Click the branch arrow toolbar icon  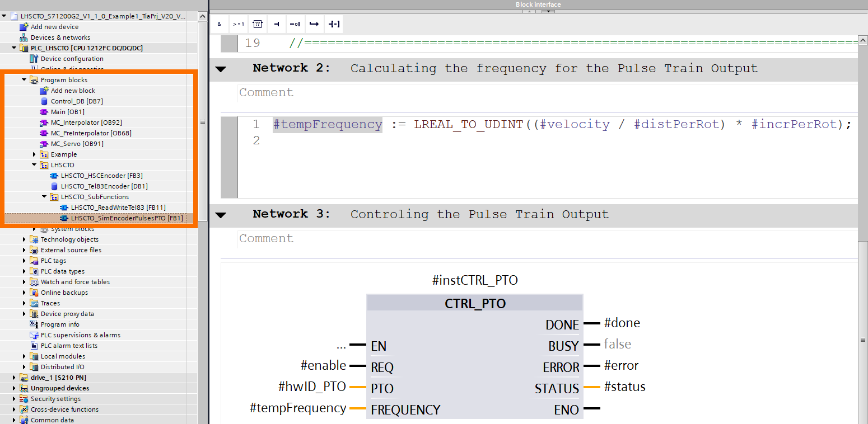pos(314,24)
